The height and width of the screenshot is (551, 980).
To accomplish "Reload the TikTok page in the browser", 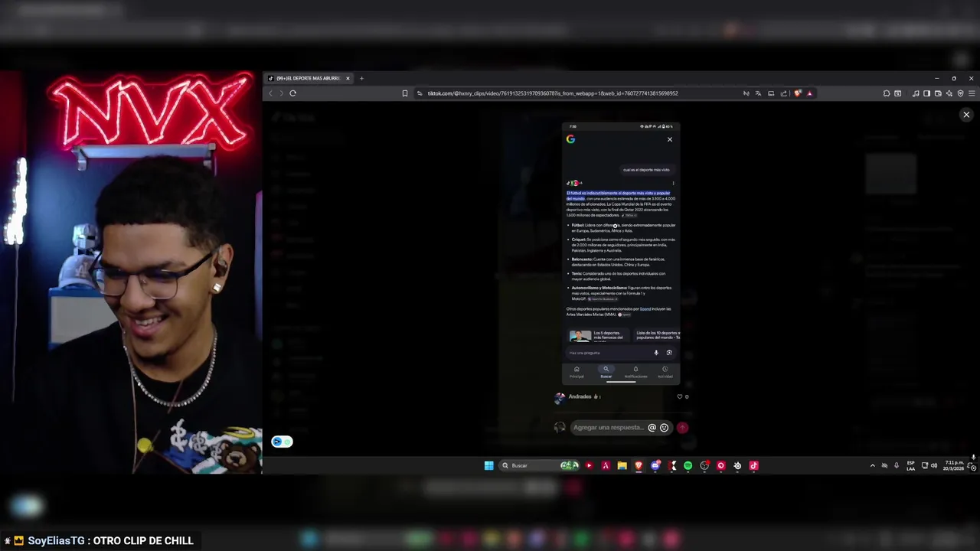I will pyautogui.click(x=292, y=93).
